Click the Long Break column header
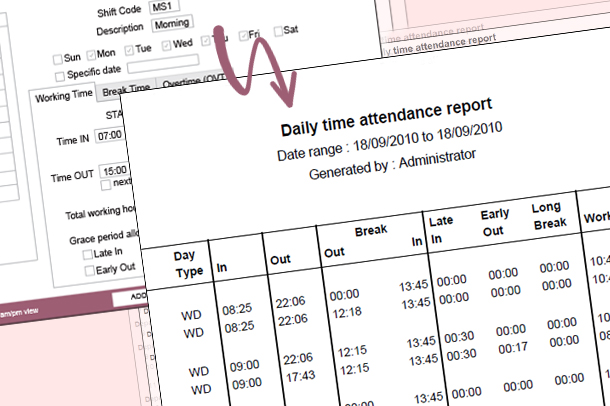610x406 pixels. coord(548,215)
